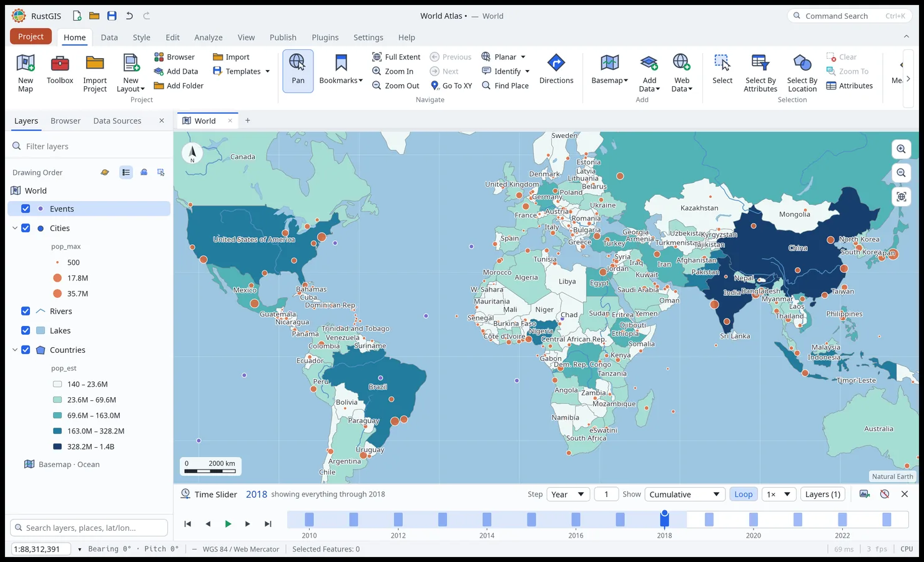The image size is (924, 562).
Task: Open the Templates dropdown
Action: click(x=241, y=71)
